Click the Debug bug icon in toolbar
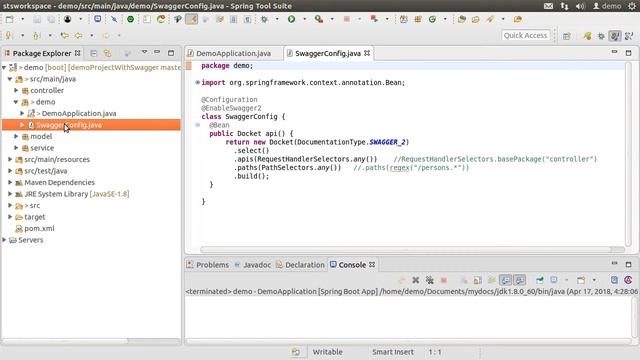 click(x=264, y=19)
